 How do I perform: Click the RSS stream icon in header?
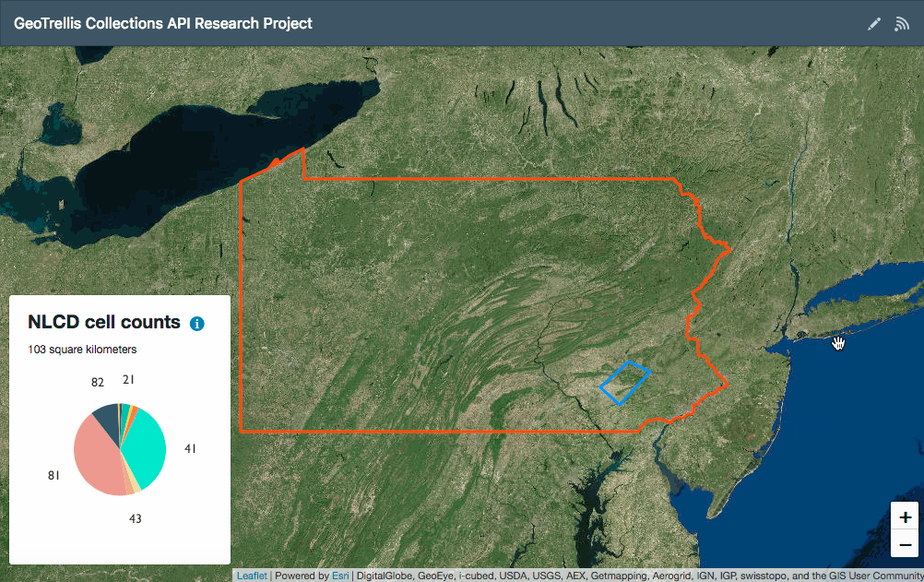901,23
